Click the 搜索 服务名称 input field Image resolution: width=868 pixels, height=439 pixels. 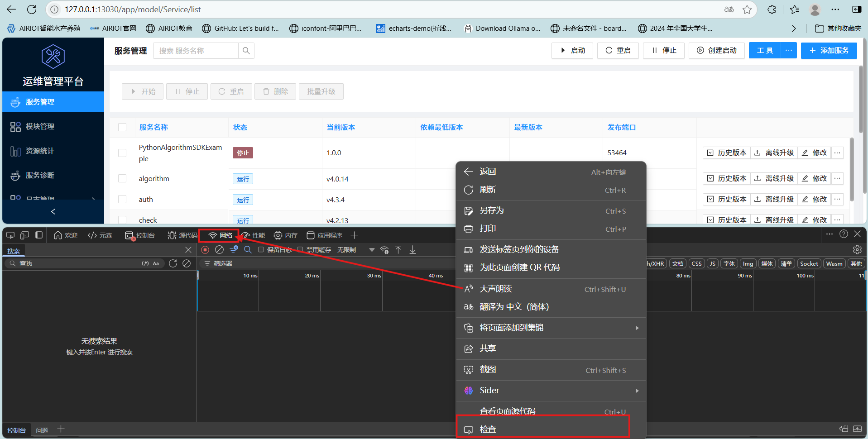196,51
